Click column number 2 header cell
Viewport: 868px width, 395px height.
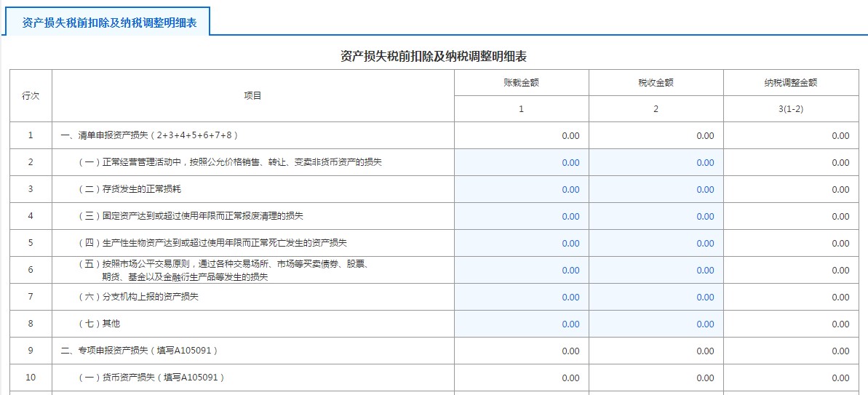pos(656,109)
